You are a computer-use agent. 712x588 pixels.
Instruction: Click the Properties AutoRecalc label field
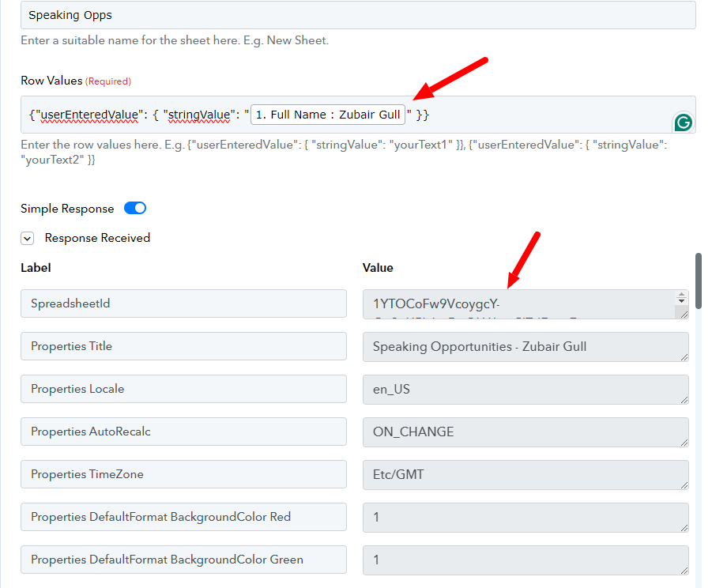183,432
